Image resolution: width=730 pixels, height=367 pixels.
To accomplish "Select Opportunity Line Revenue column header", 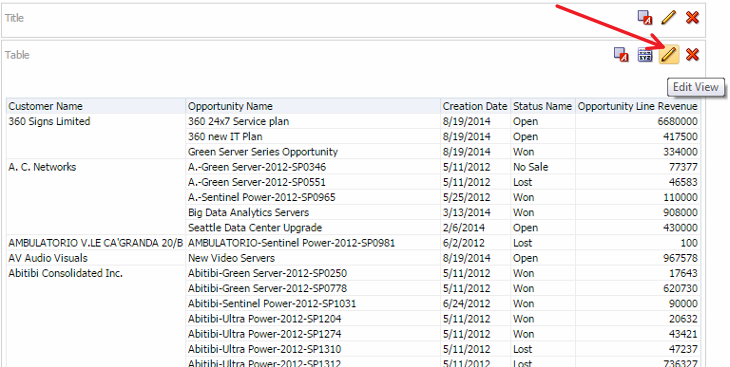I will point(638,106).
